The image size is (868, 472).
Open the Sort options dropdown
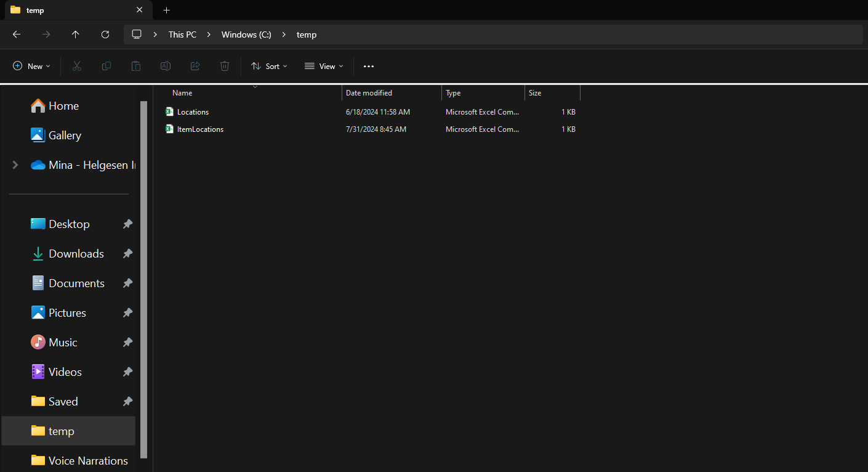[269, 66]
